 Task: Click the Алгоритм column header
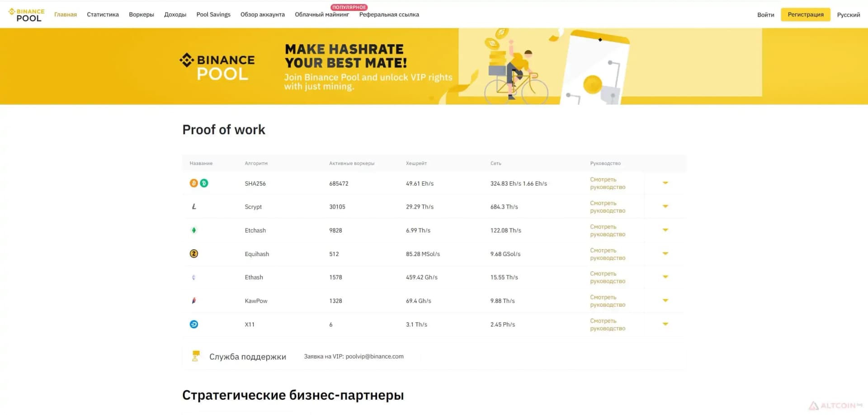click(x=256, y=163)
